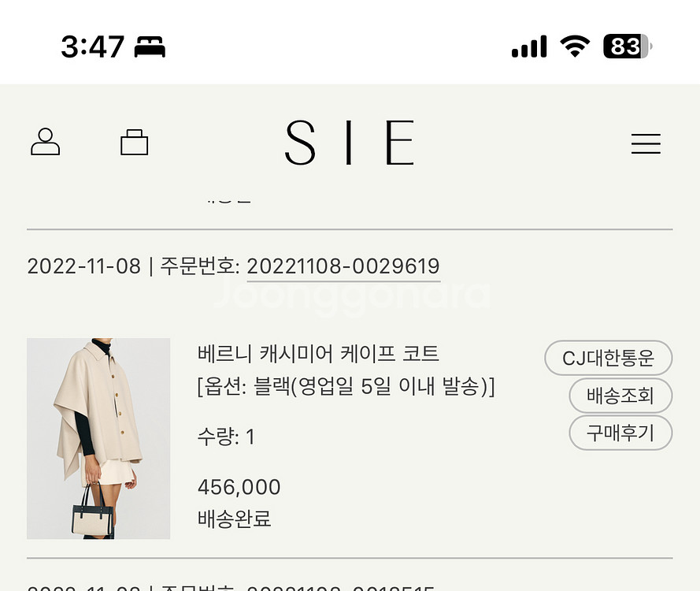
Task: Open order number 20221108-0029619 link
Action: [x=343, y=266]
